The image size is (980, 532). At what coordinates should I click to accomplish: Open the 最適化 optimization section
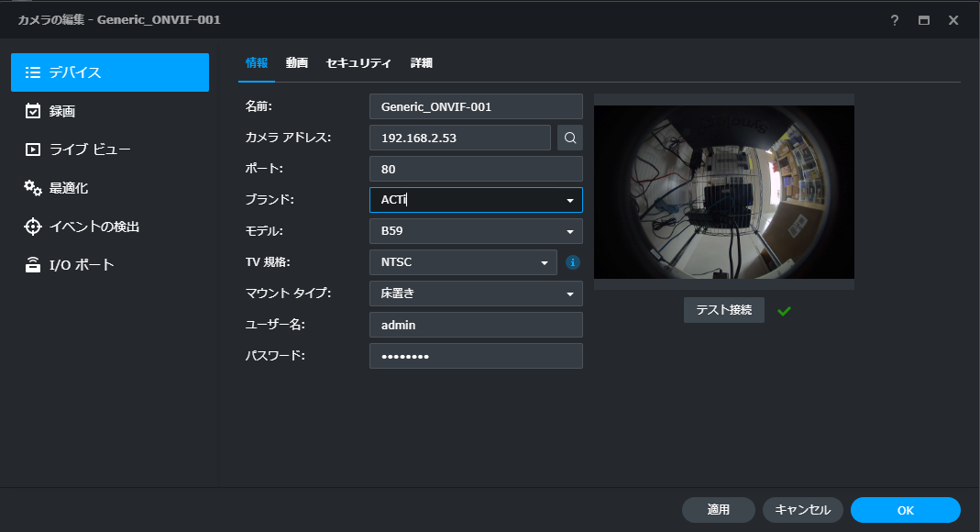point(110,188)
